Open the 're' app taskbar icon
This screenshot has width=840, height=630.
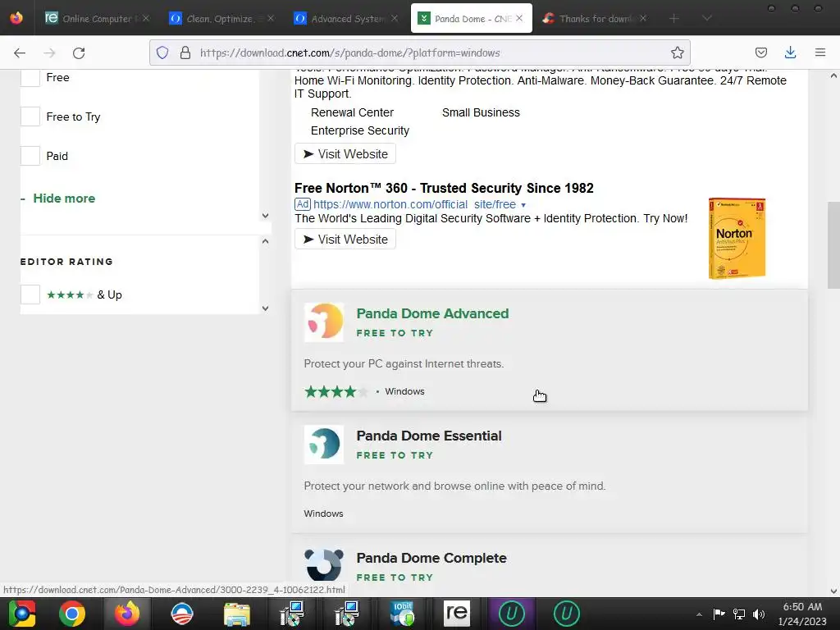coord(457,614)
